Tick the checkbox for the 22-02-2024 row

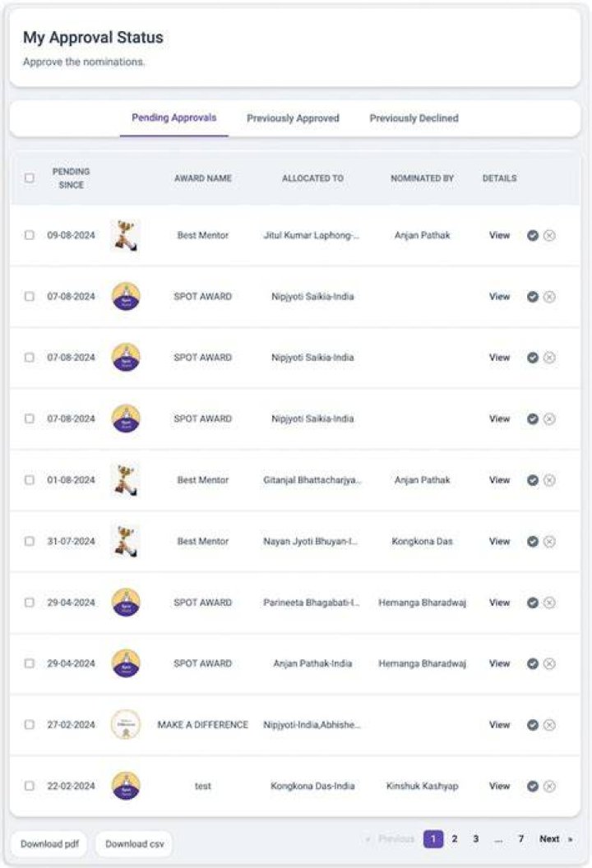click(30, 786)
